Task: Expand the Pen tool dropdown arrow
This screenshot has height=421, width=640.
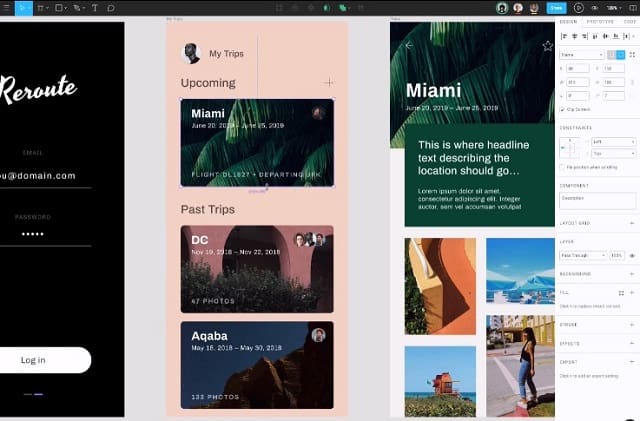Action: 83,8
